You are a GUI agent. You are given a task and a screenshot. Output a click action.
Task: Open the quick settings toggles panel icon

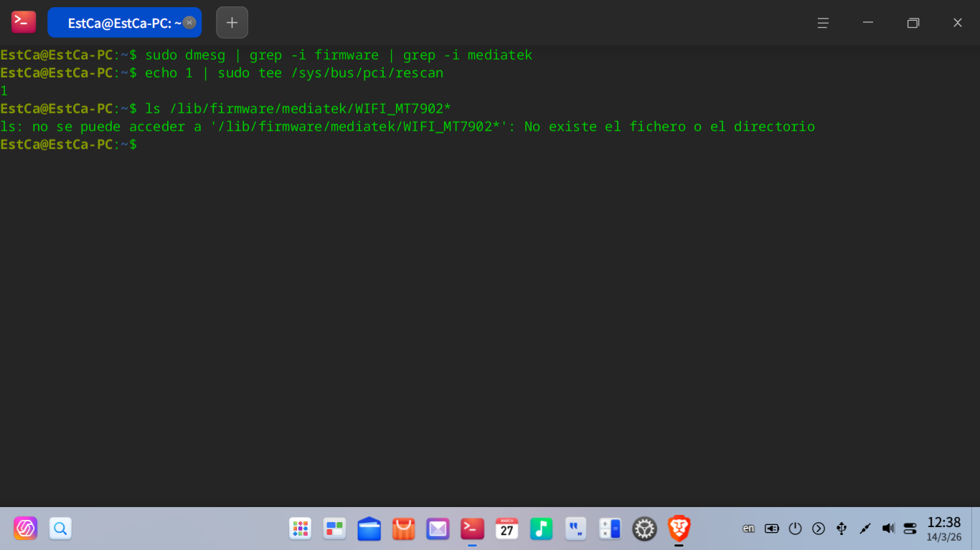[x=910, y=528]
